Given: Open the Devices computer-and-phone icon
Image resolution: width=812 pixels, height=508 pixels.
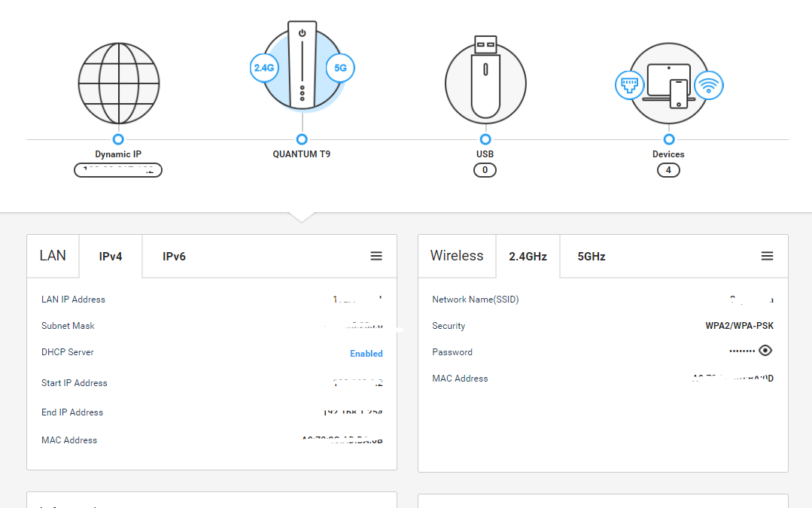Looking at the screenshot, I should 668,84.
